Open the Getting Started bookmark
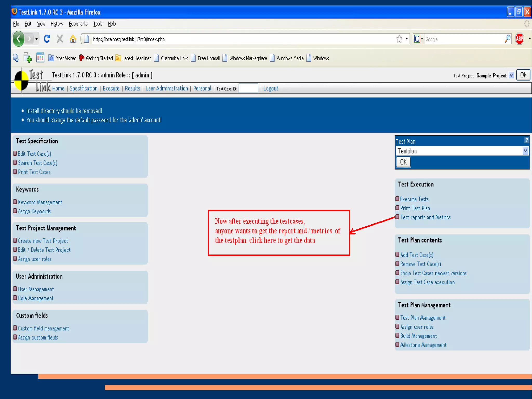Screen dimensions: 532x399 pos(96,58)
